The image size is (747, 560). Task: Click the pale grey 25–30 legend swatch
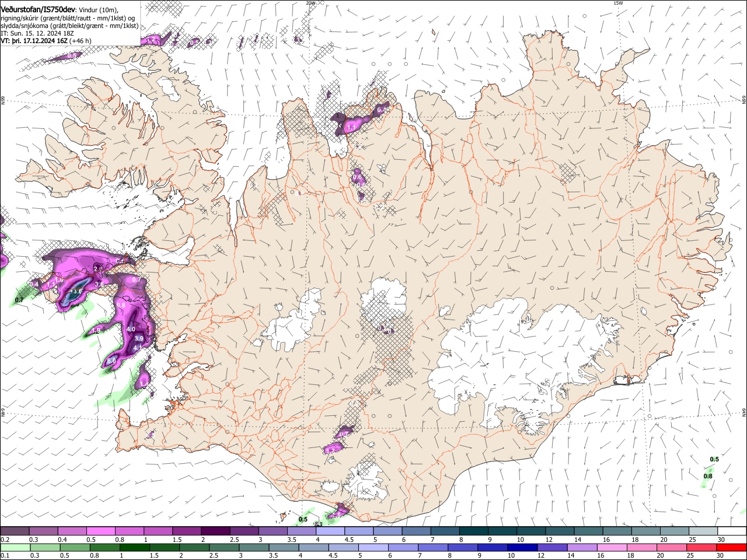point(703,531)
